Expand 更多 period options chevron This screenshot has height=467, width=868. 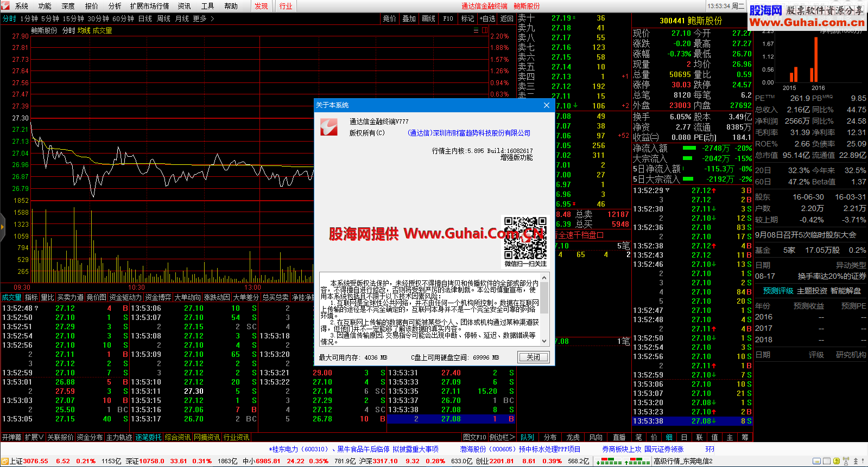coord(212,18)
